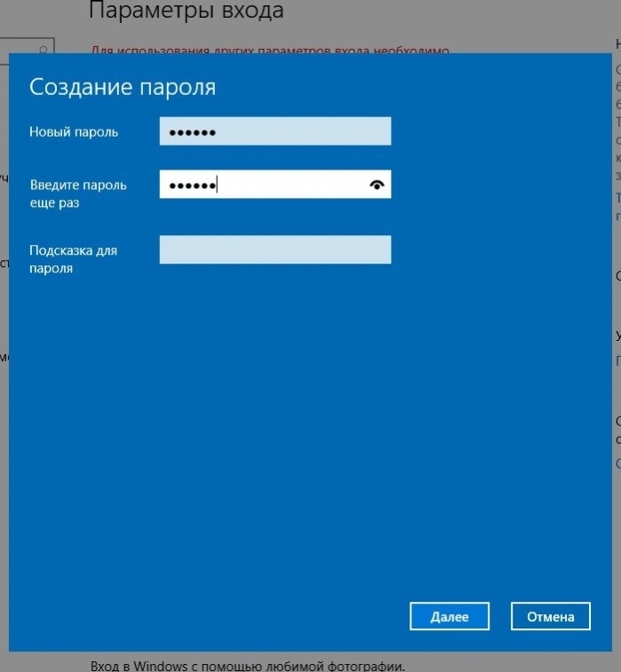Click the magnifier icon in the background search box

coord(43,50)
